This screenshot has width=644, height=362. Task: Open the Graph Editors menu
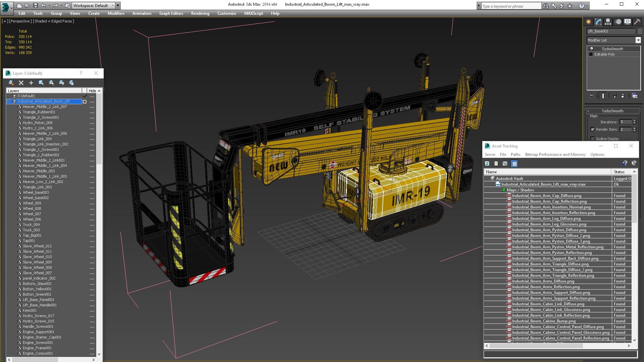pyautogui.click(x=171, y=13)
